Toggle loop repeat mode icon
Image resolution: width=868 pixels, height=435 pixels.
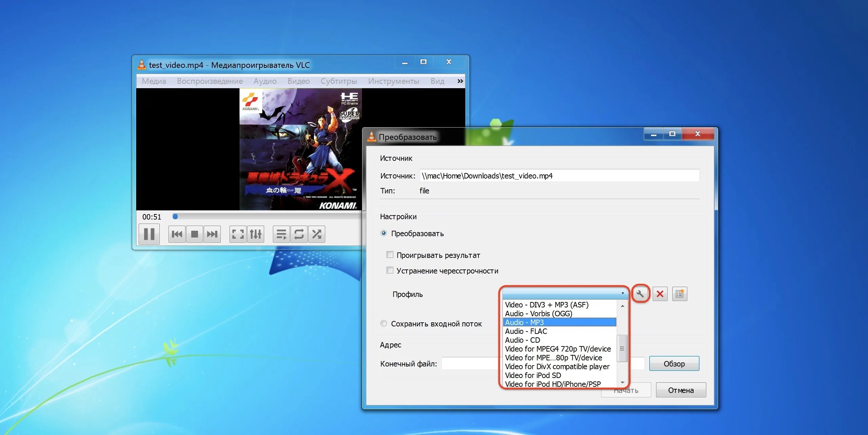[x=299, y=234]
